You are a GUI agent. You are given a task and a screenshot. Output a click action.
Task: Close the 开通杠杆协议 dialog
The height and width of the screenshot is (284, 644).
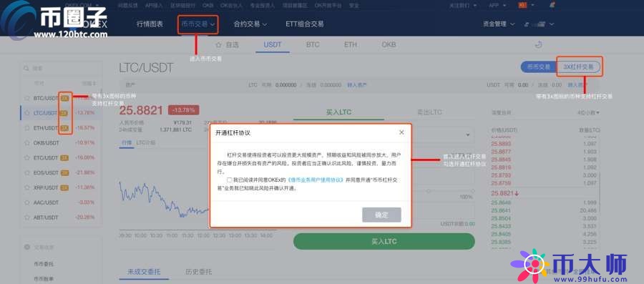pyautogui.click(x=401, y=132)
